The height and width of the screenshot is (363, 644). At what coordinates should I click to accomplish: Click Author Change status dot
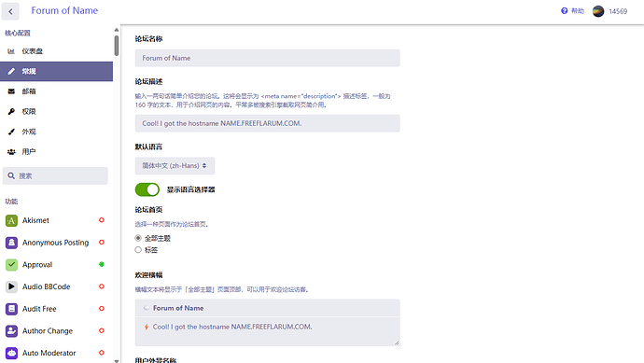point(102,330)
